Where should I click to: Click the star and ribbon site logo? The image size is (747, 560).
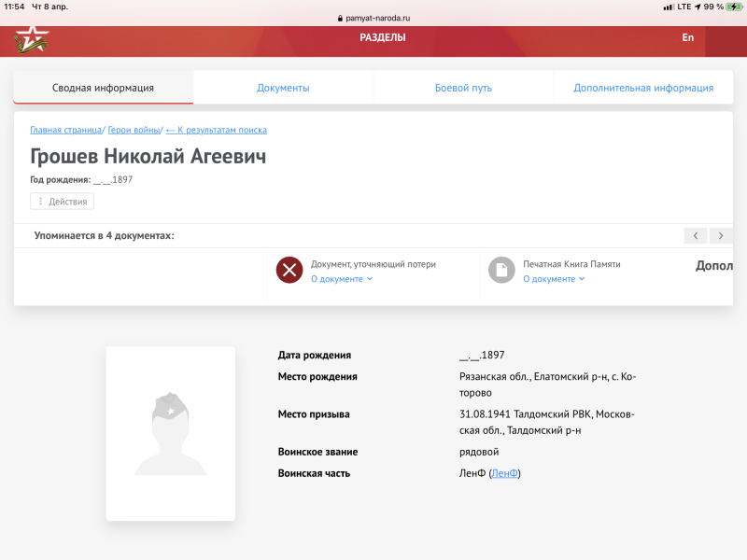click(32, 40)
